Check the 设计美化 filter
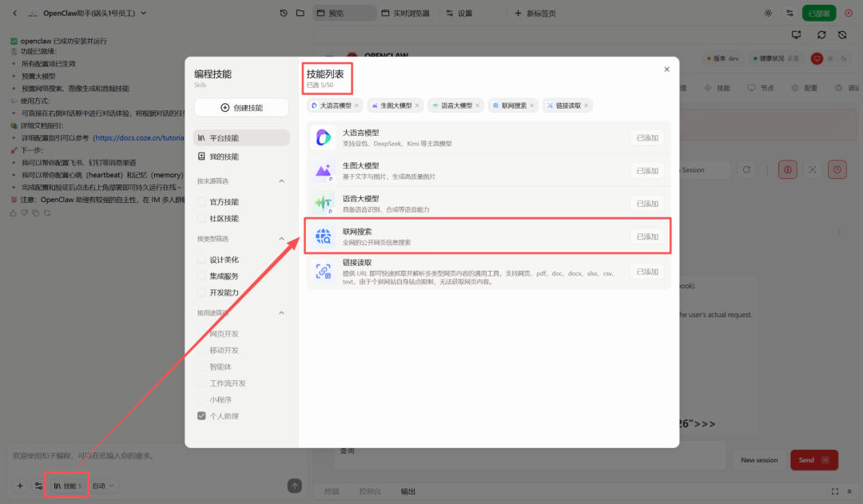Image resolution: width=863 pixels, height=504 pixels. tap(201, 260)
